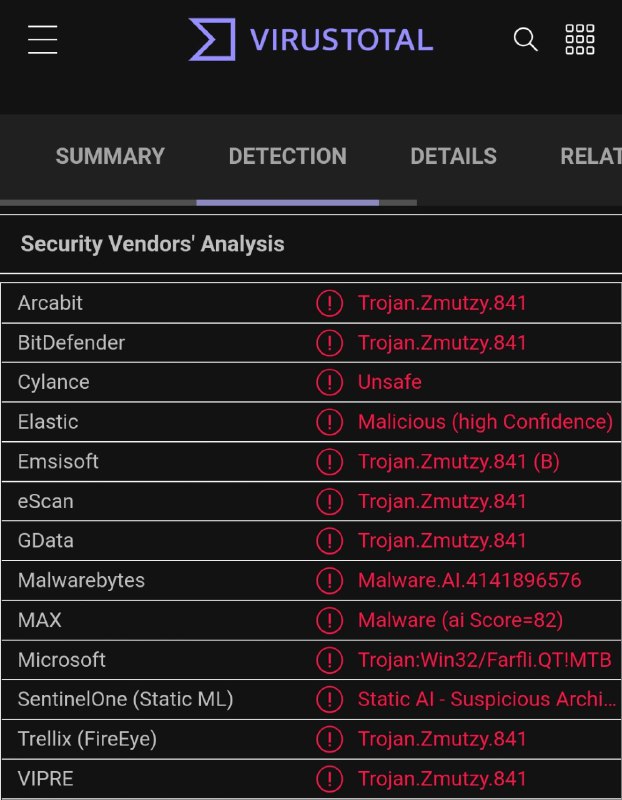Click the warning icon beside Elastic

tap(329, 422)
